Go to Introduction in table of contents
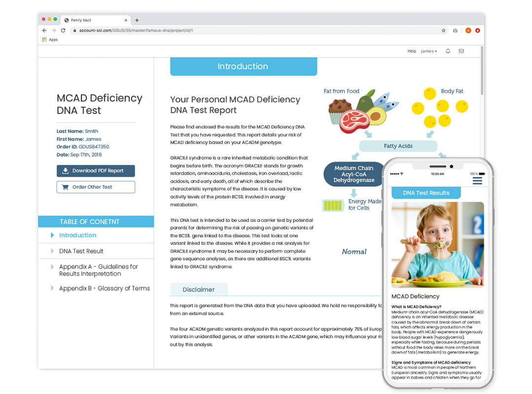Screen dimensions: 532x394 point(78,235)
